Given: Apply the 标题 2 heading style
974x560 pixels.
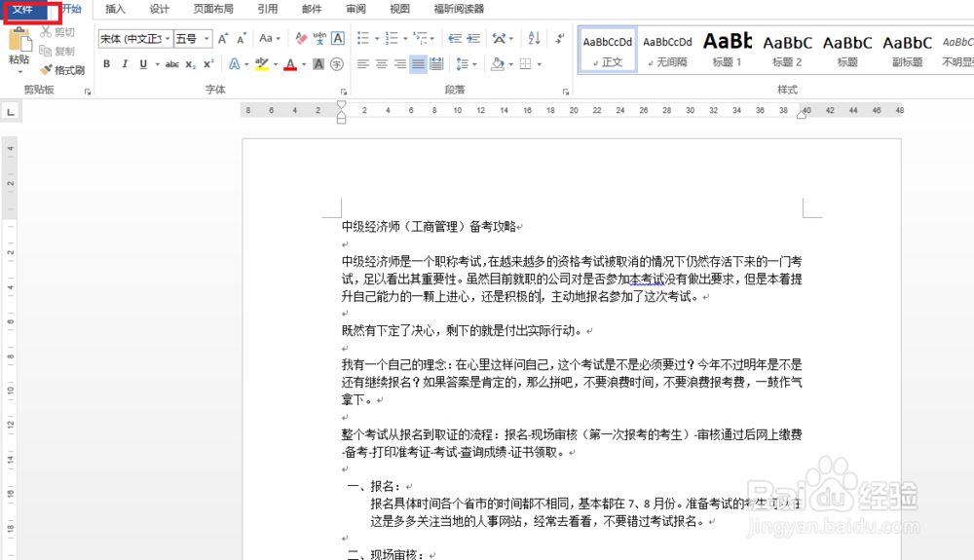Looking at the screenshot, I should click(787, 50).
